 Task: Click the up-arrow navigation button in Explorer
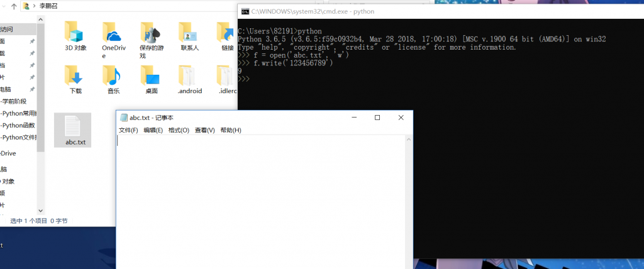[13, 6]
